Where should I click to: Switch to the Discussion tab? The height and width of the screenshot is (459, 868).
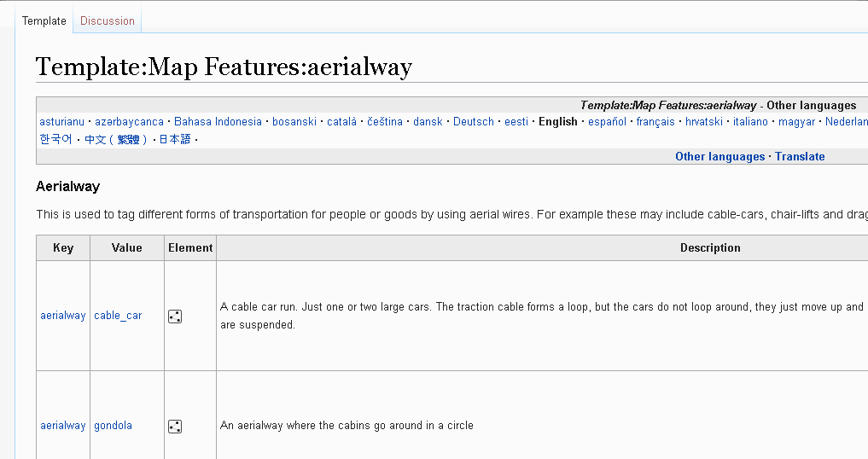(108, 21)
